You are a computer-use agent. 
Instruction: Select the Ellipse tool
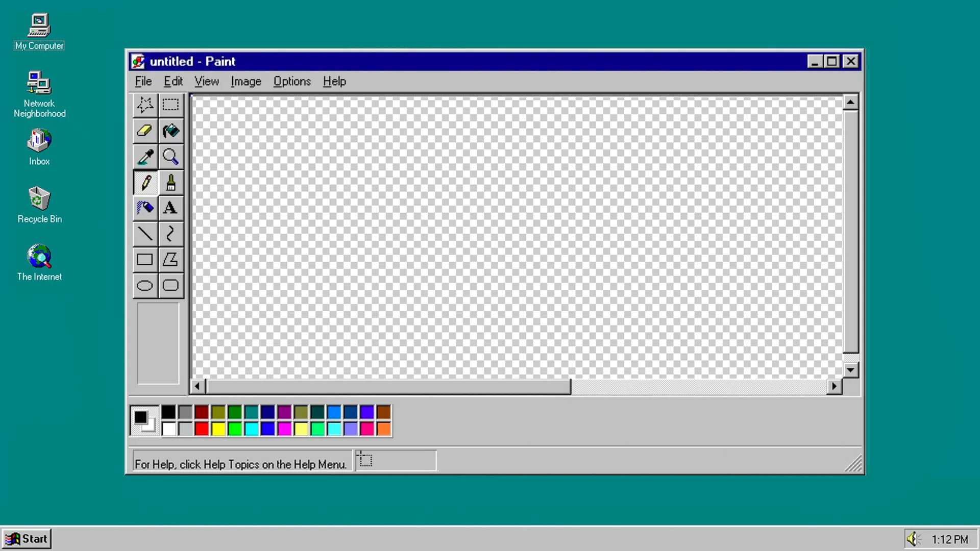(145, 286)
